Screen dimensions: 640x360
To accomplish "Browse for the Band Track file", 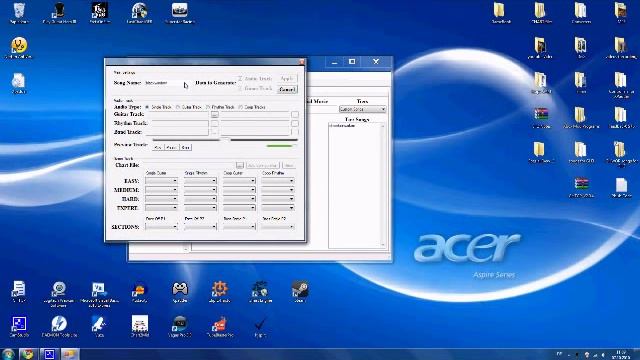I will coord(214,132).
